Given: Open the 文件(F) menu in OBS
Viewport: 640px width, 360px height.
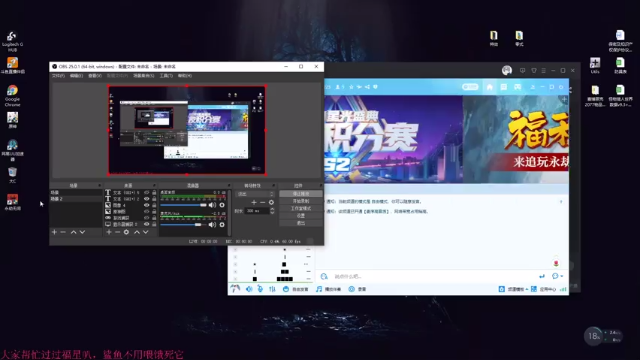Looking at the screenshot, I should tap(58, 76).
